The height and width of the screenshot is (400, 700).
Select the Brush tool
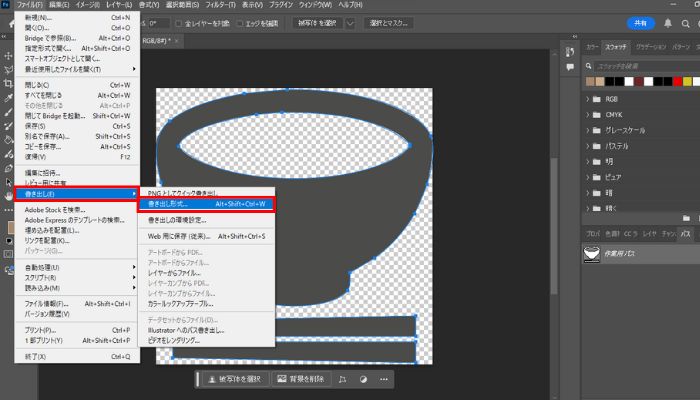pyautogui.click(x=8, y=112)
